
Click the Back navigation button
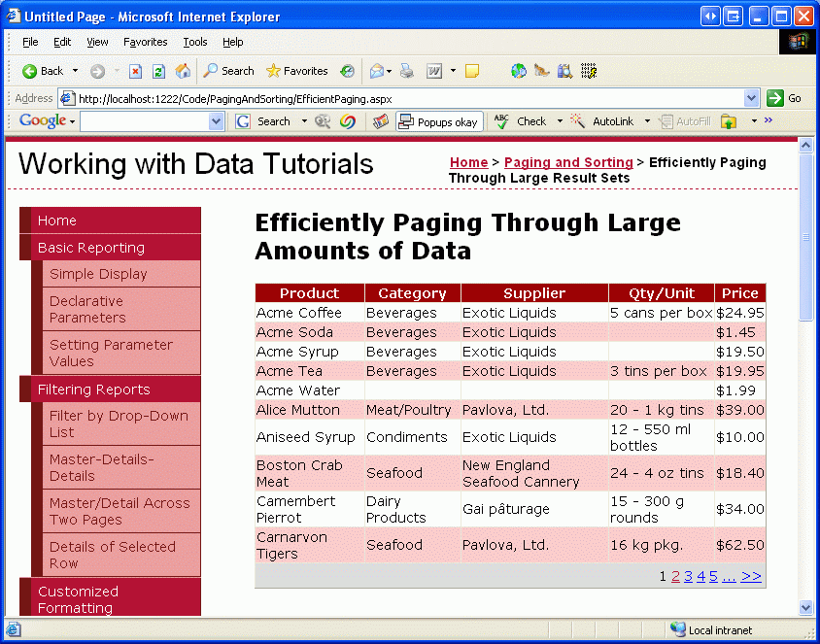[43, 71]
